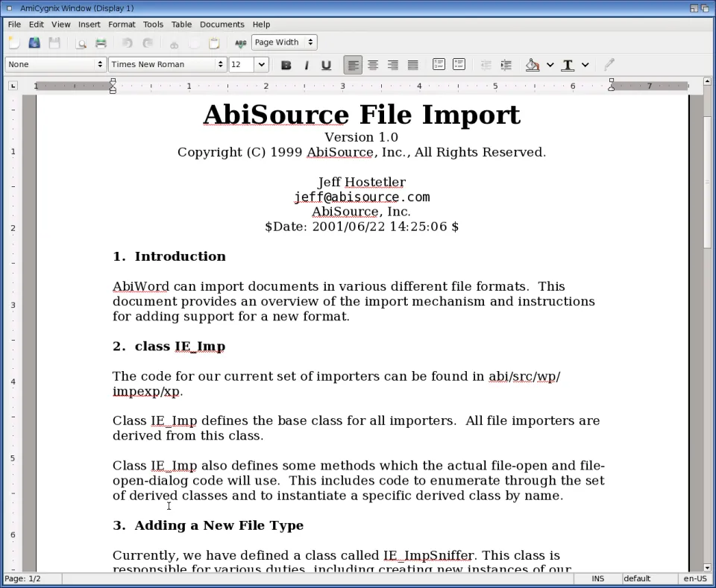
Task: Print the document
Action: point(101,43)
